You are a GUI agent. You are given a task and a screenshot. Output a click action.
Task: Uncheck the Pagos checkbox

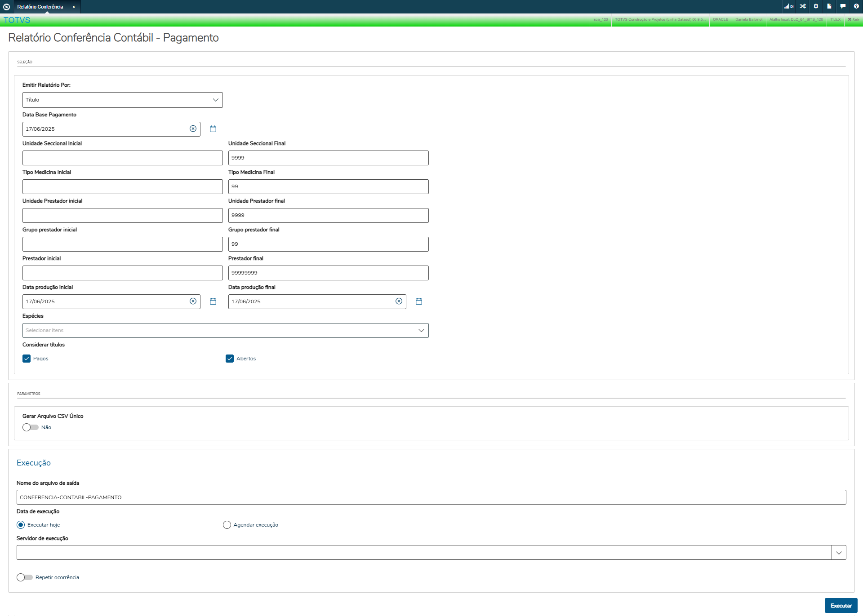click(27, 359)
